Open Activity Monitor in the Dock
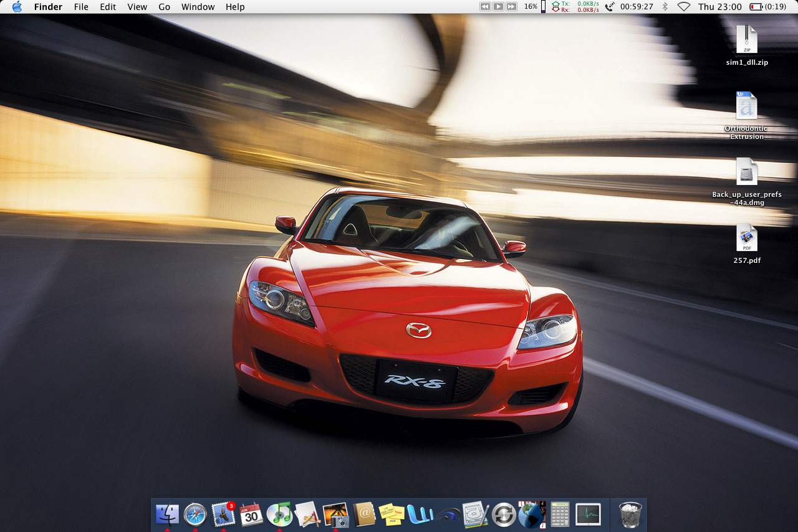This screenshot has width=798, height=532. pyautogui.click(x=588, y=515)
